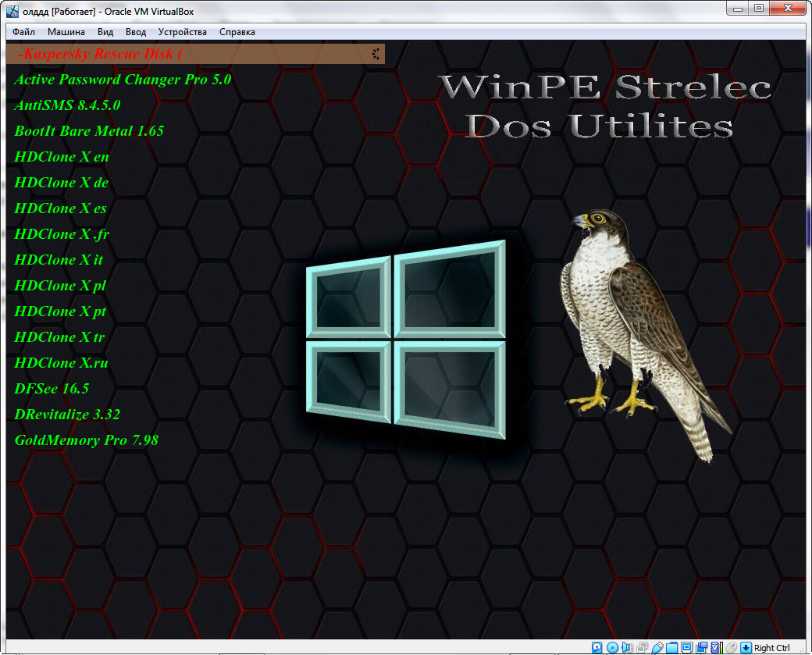Click the shared folders status icon
812x655 pixels.
[x=671, y=647]
